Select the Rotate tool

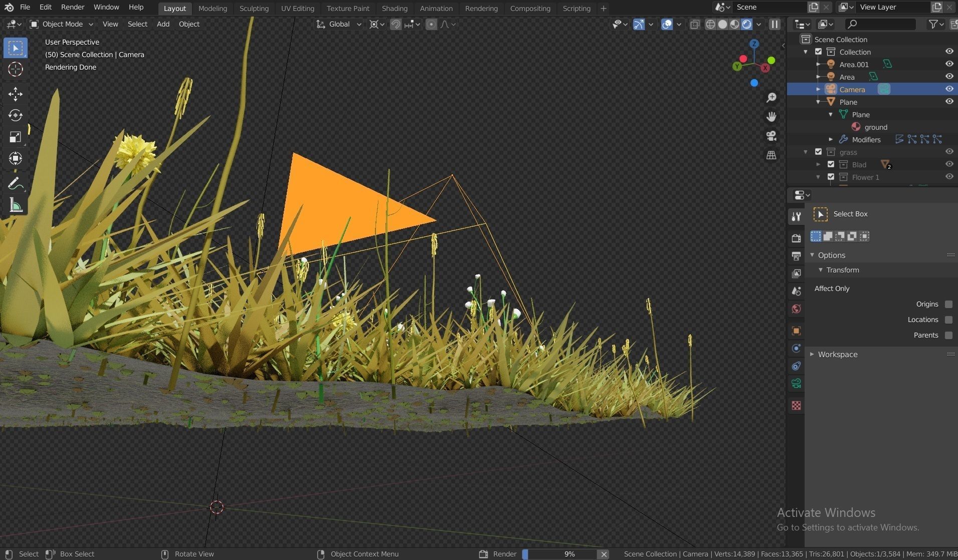tap(16, 115)
